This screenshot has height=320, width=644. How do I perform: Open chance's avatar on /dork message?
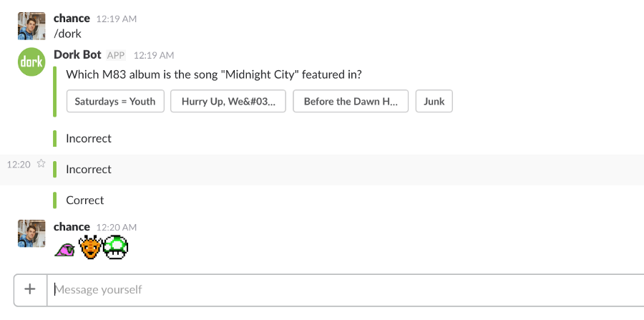31,25
